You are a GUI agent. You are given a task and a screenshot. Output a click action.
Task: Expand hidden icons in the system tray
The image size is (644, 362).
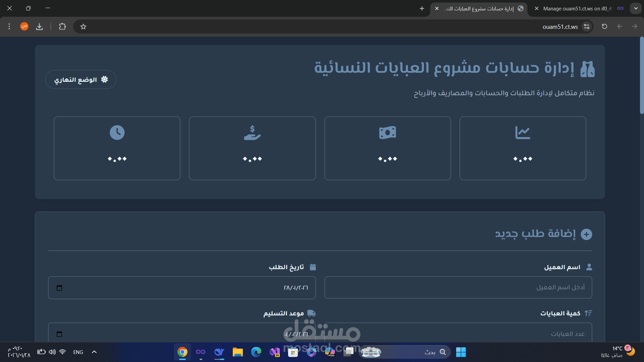tap(94, 352)
